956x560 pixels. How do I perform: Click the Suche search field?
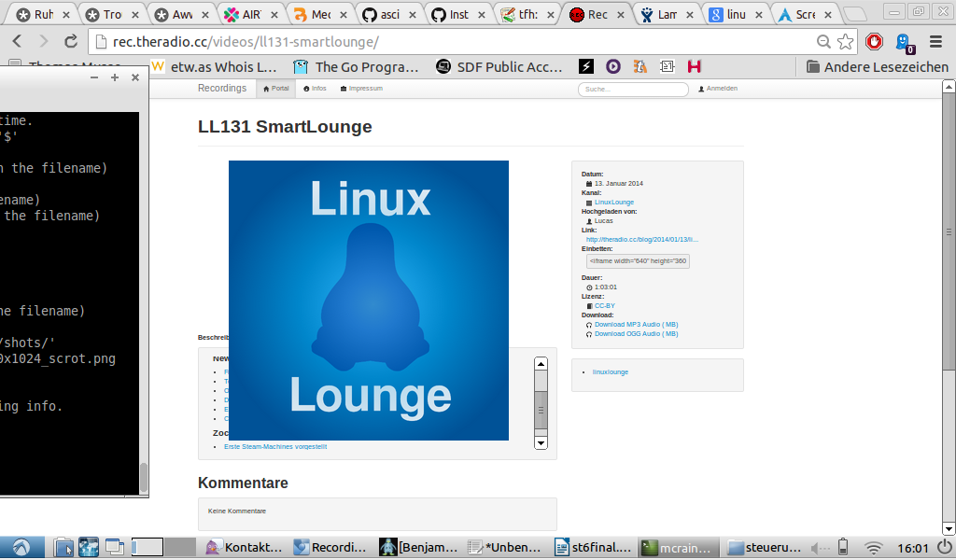(632, 90)
